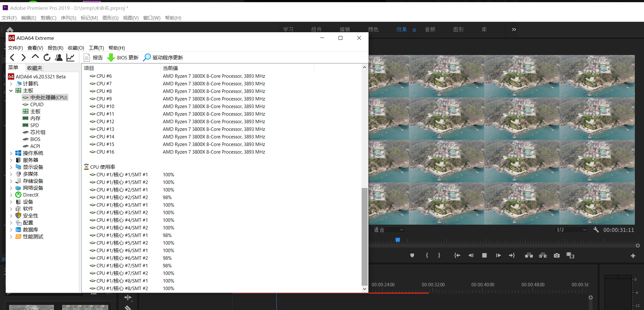Click the AIDA64 refresh icon
The image size is (644, 310).
(x=47, y=58)
